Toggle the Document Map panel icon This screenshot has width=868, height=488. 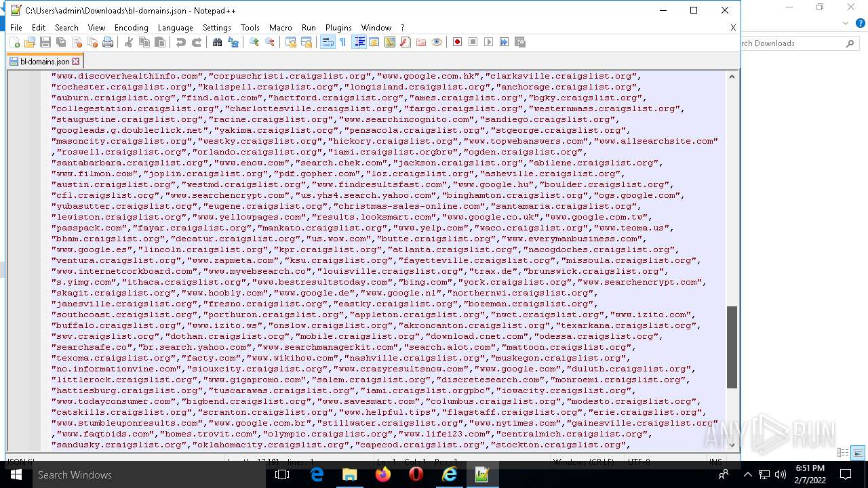coord(390,42)
